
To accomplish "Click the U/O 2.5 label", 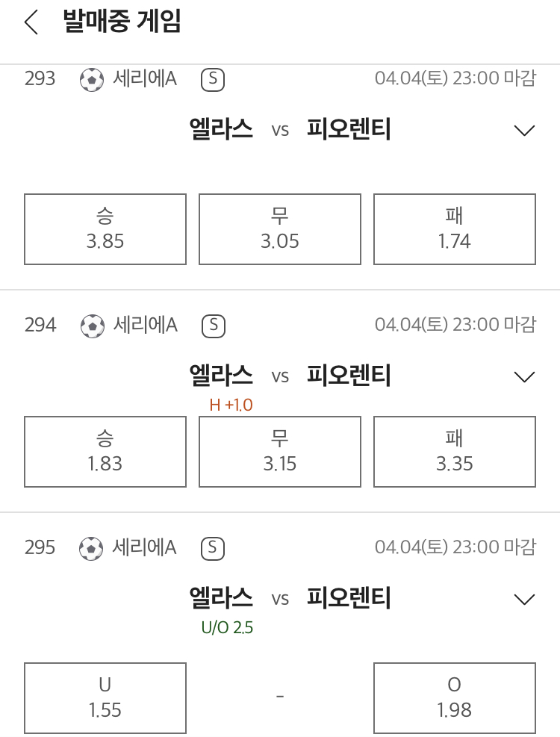I will (227, 627).
